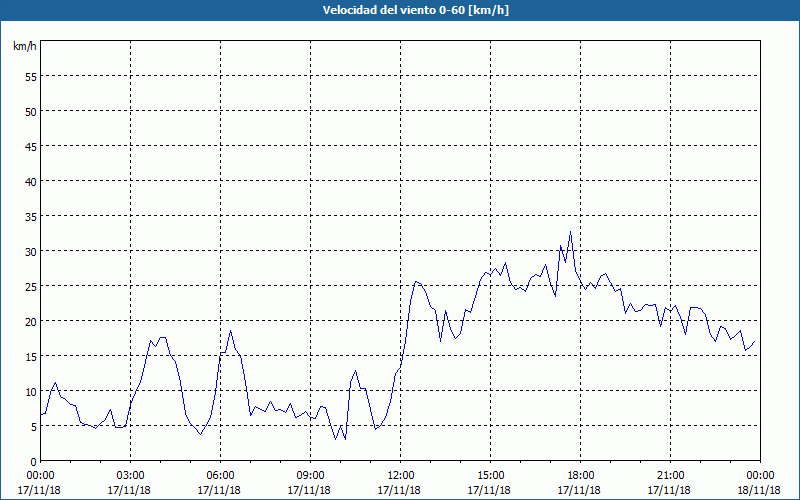Click the y-axis label '5'
This screenshot has width=800, height=500.
tap(34, 427)
